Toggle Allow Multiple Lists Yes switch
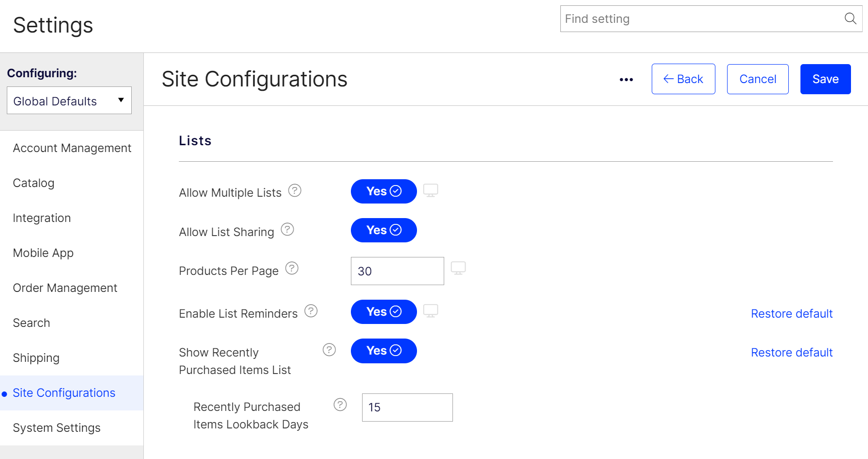 [x=384, y=191]
